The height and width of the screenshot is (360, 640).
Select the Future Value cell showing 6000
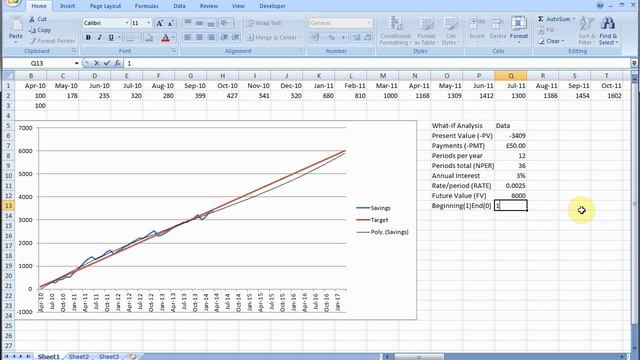(x=511, y=196)
